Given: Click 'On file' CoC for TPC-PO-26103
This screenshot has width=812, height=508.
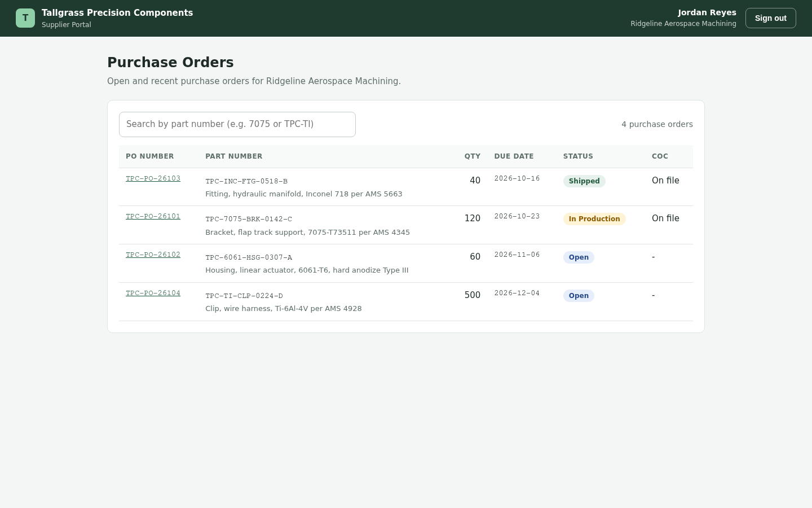Looking at the screenshot, I should tap(665, 181).
